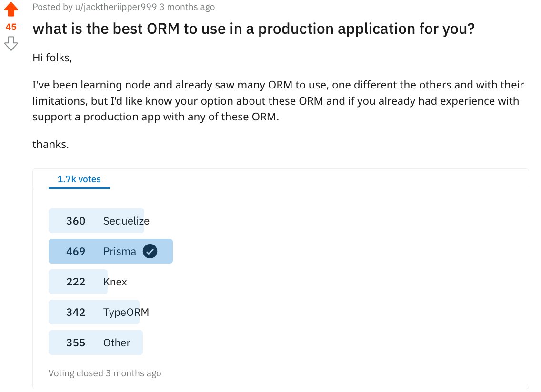The width and height of the screenshot is (541, 392).
Task: Open the post title about best ORM
Action: [253, 29]
